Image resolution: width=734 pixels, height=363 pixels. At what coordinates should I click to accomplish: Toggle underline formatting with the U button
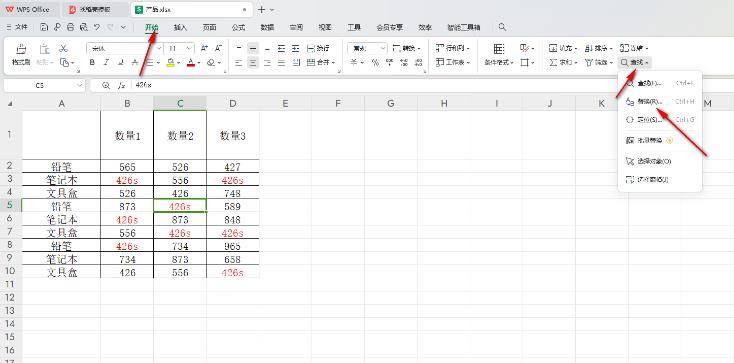[121, 62]
